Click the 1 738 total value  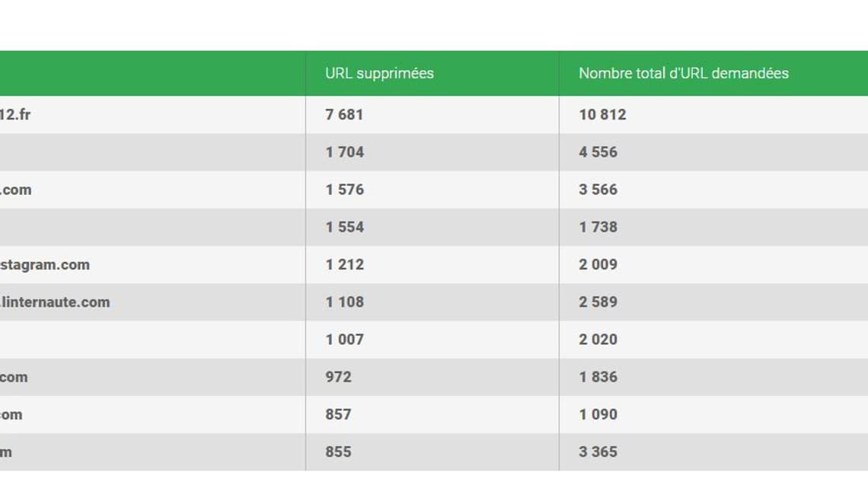pyautogui.click(x=598, y=227)
